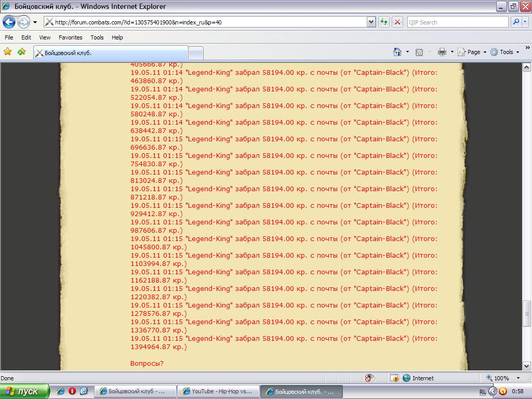Image resolution: width=532 pixels, height=399 pixels.
Task: Click the Done status bar text
Action: coord(7,378)
